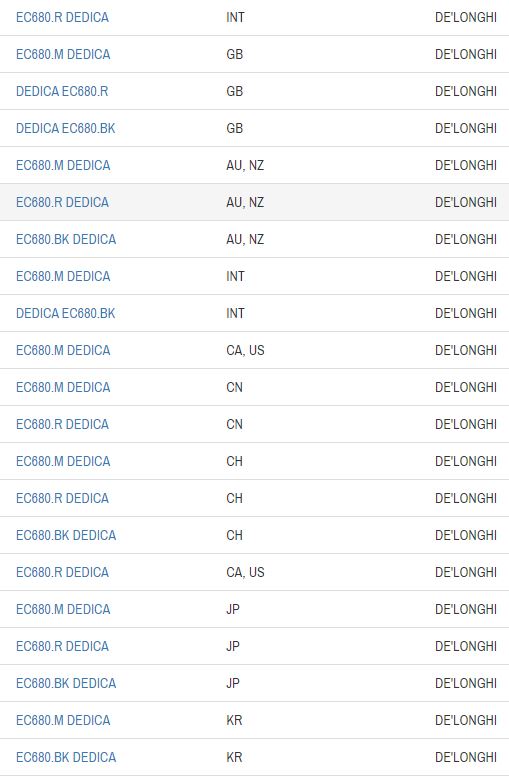Screen dimensions: 509x777
Task: Open EC680.M DEDICA link in KR row
Action: [x=63, y=721]
